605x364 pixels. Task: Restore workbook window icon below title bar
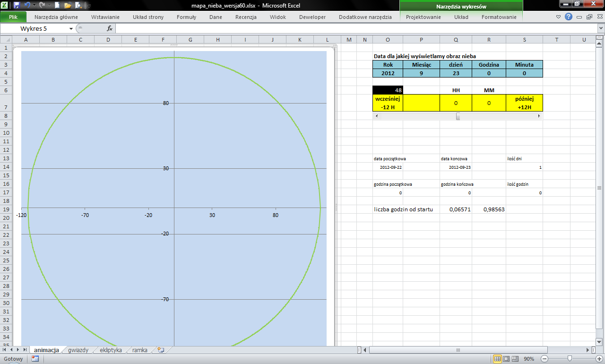[x=589, y=17]
